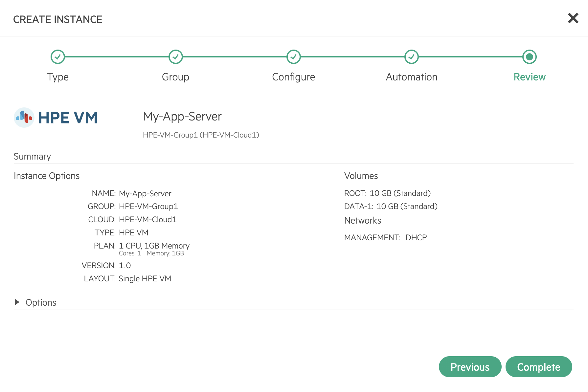Click the DHCP management network value
This screenshot has width=588, height=392.
point(416,237)
